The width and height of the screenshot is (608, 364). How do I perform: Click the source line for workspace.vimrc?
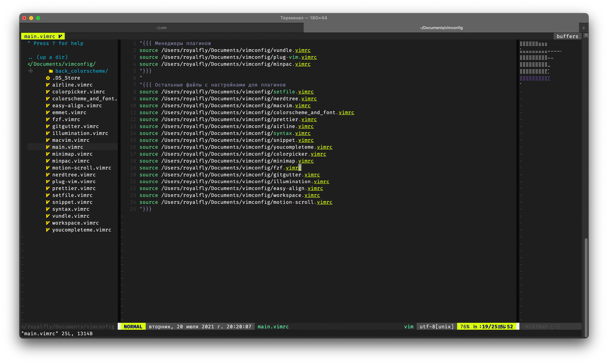(230, 195)
